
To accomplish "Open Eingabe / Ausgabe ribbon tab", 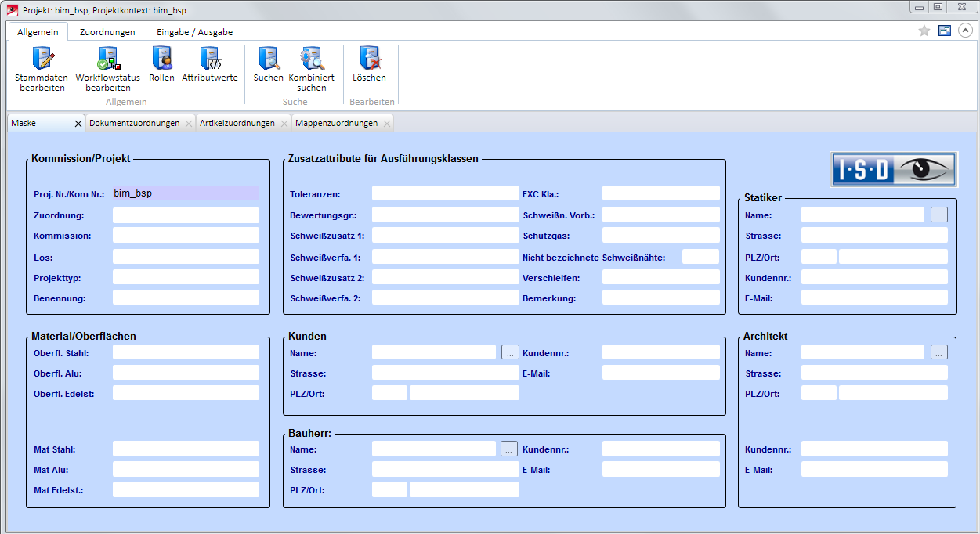I will click(194, 32).
